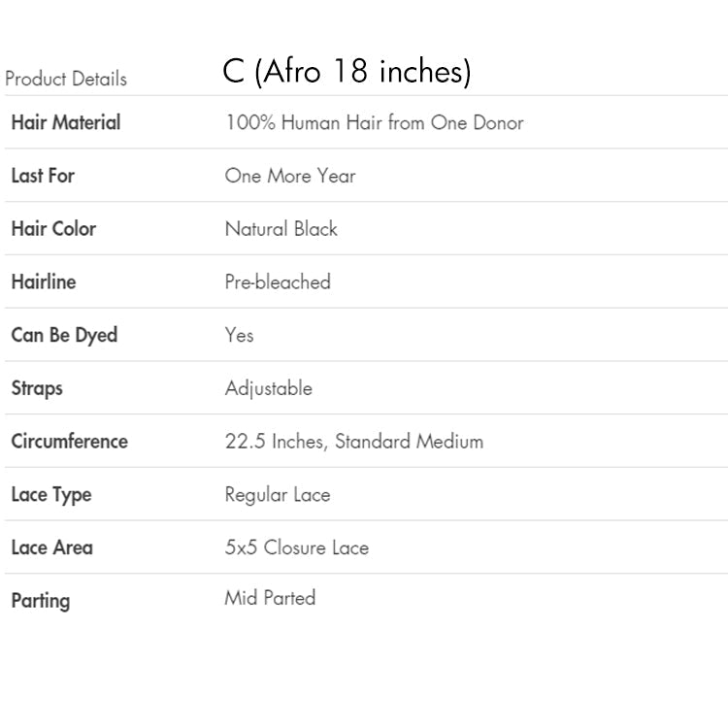
Task: Click the Hairline label
Action: tap(44, 281)
